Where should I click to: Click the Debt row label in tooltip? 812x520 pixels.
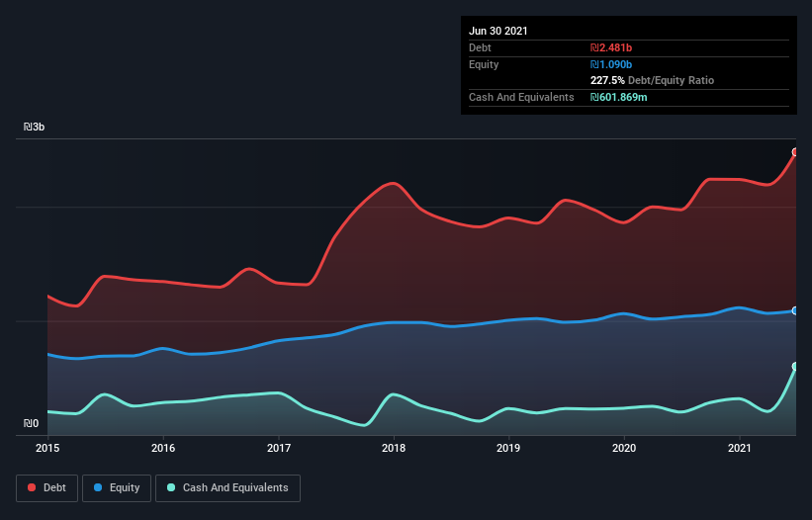click(x=480, y=47)
